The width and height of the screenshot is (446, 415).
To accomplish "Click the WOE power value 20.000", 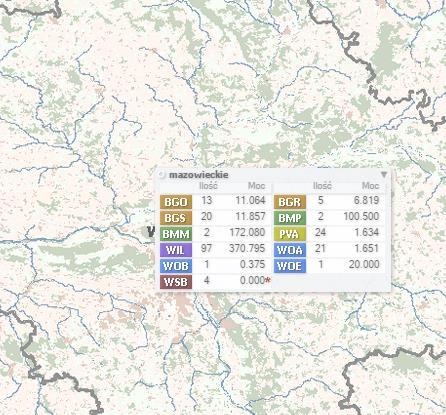I will 364,264.
